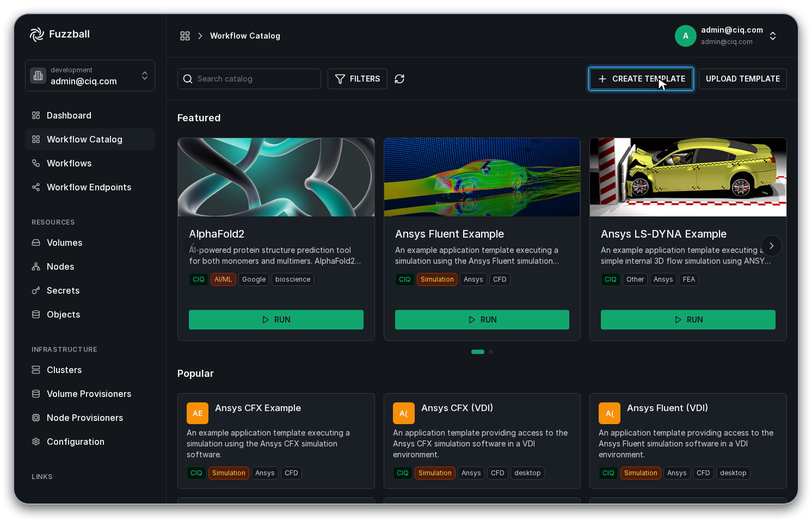The image size is (812, 522).
Task: Click the orange icon of Ansys CFX (VDI)
Action: 404,413
